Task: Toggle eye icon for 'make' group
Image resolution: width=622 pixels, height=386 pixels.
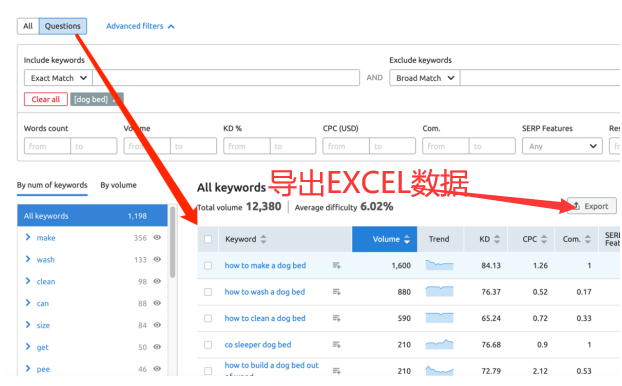Action: click(x=157, y=238)
